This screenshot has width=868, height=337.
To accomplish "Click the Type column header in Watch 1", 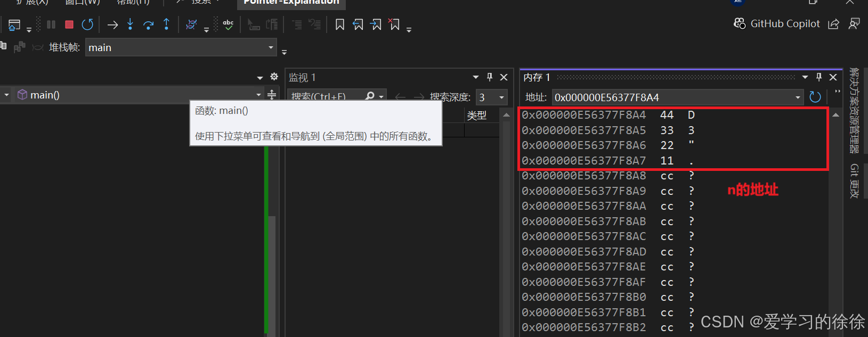I will (476, 115).
